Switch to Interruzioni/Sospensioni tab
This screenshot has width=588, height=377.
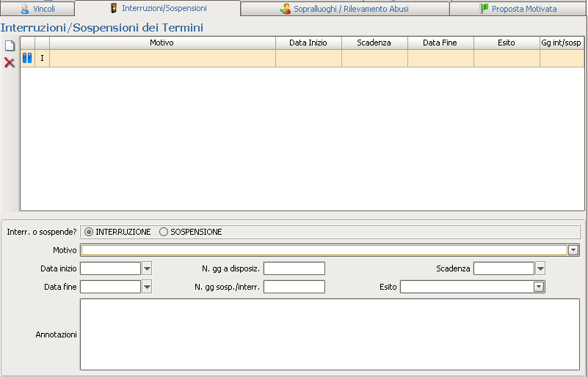[158, 8]
